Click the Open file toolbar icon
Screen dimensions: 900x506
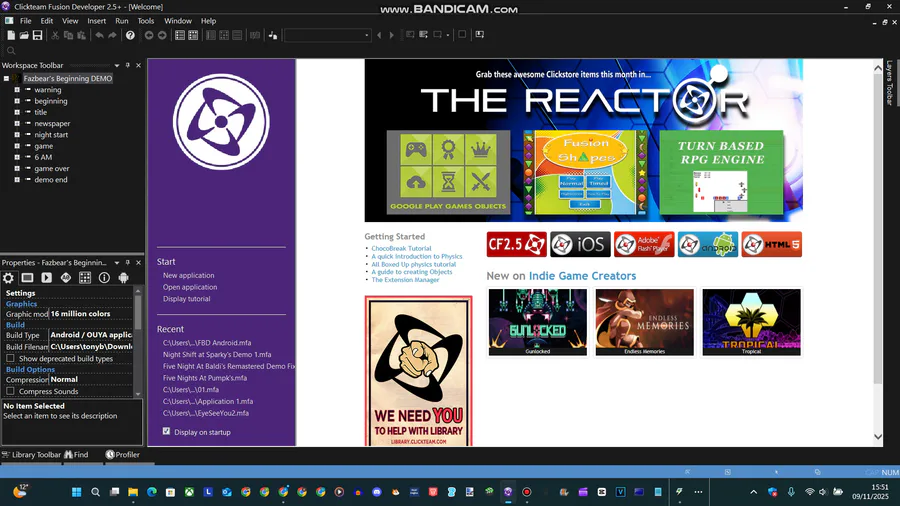(24, 35)
